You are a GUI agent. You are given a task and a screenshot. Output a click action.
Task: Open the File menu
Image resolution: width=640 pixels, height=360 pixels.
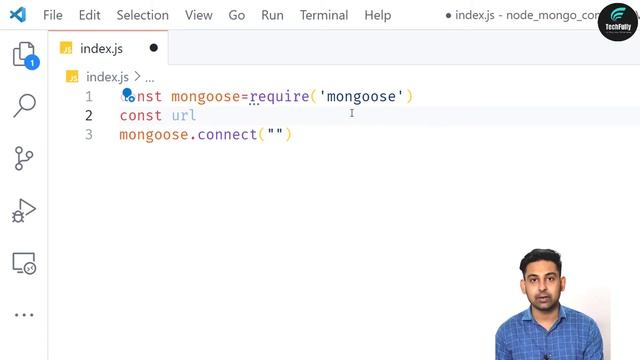click(53, 15)
